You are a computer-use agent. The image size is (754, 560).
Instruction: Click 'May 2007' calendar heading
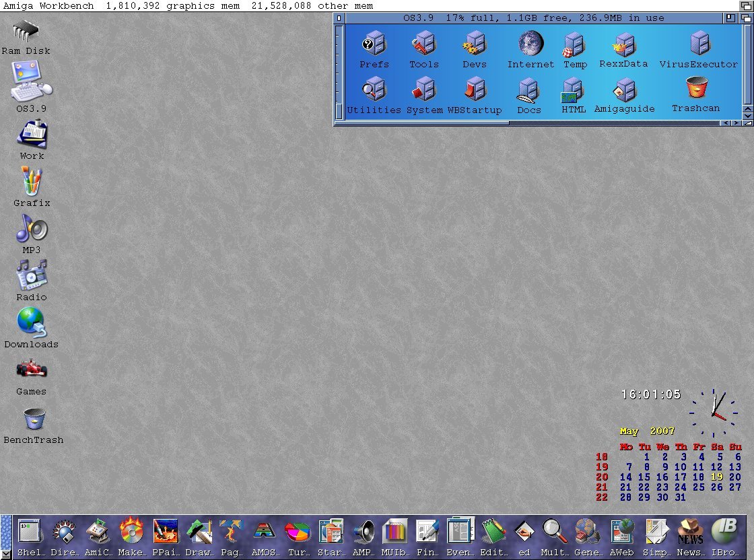(647, 431)
